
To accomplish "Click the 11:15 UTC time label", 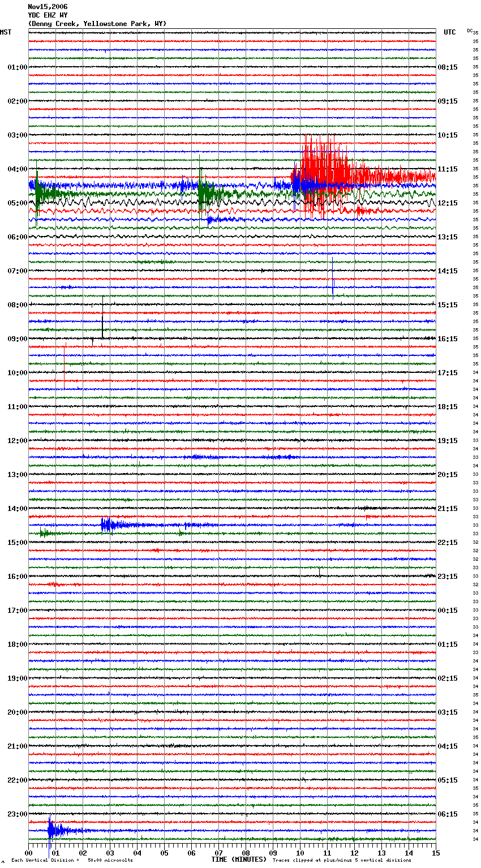I will pyautogui.click(x=448, y=169).
